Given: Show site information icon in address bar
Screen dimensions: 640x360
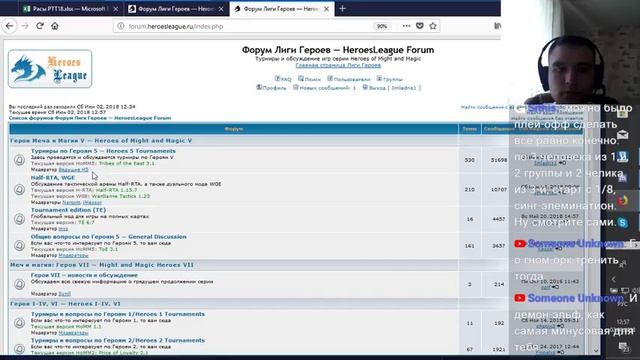Looking at the screenshot, I should (x=121, y=26).
